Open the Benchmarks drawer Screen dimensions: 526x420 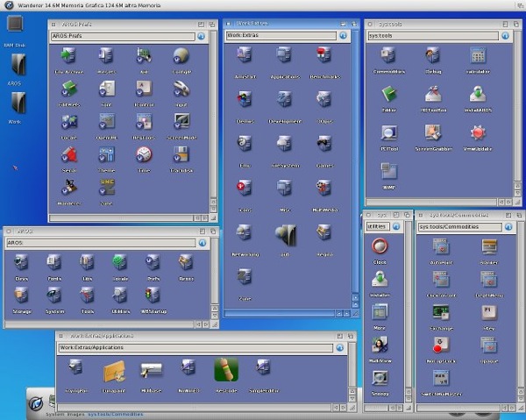pos(323,56)
